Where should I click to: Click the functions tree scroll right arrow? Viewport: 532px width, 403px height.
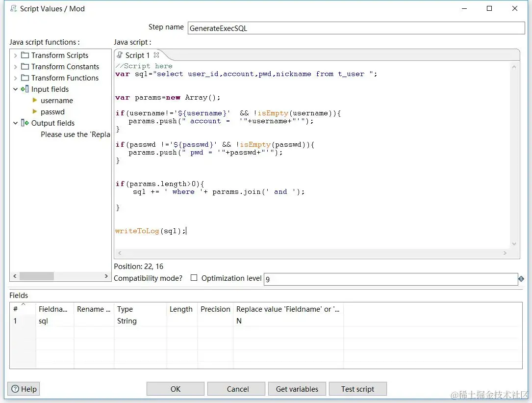(x=106, y=276)
